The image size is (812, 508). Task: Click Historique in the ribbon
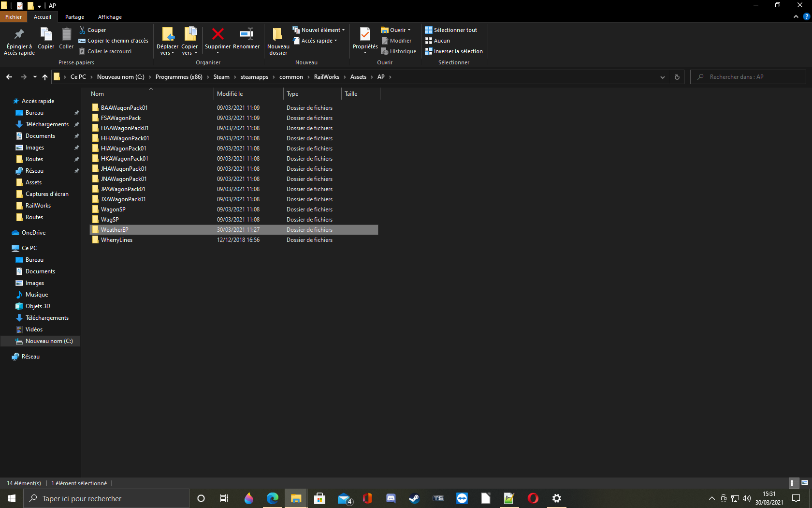(x=398, y=51)
